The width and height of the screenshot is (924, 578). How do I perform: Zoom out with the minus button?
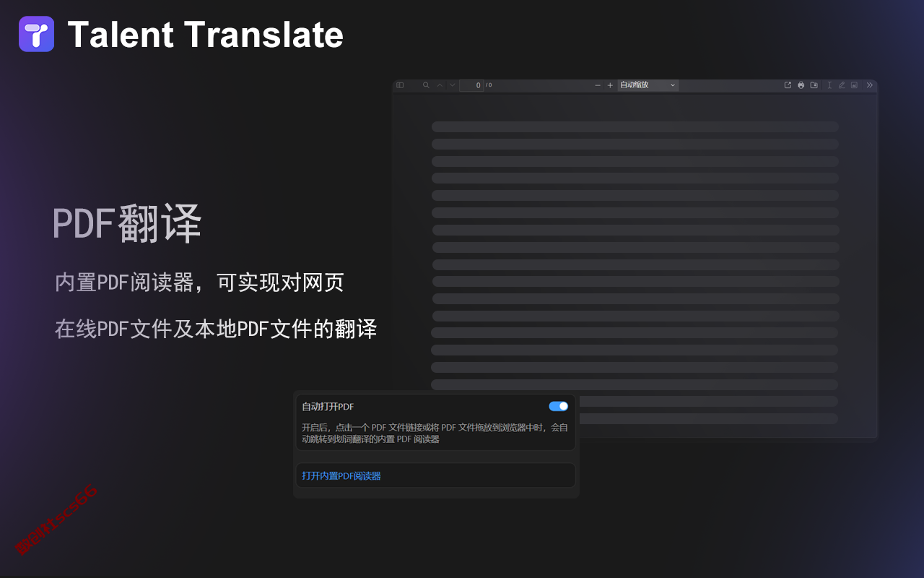pyautogui.click(x=597, y=85)
